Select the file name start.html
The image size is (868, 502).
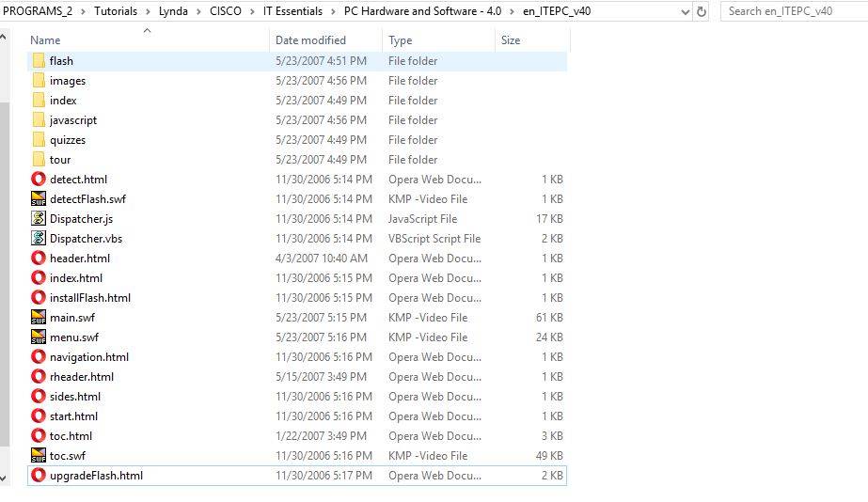[73, 416]
